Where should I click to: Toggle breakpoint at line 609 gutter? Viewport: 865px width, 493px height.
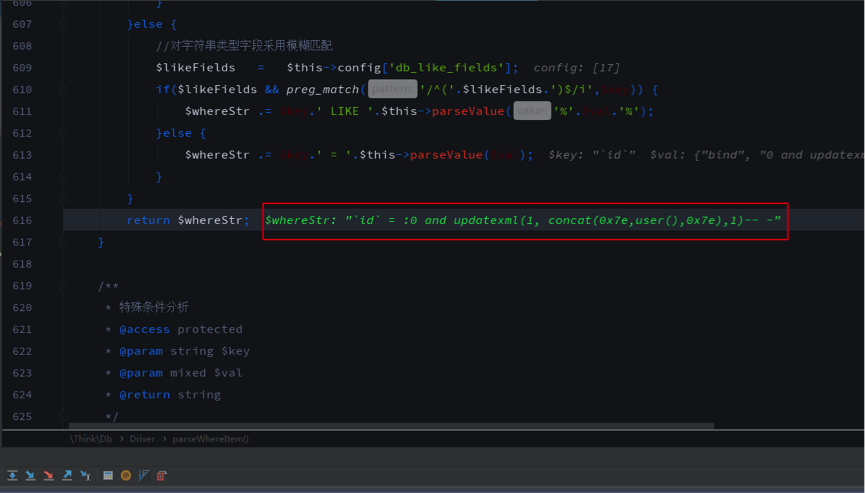(x=50, y=68)
